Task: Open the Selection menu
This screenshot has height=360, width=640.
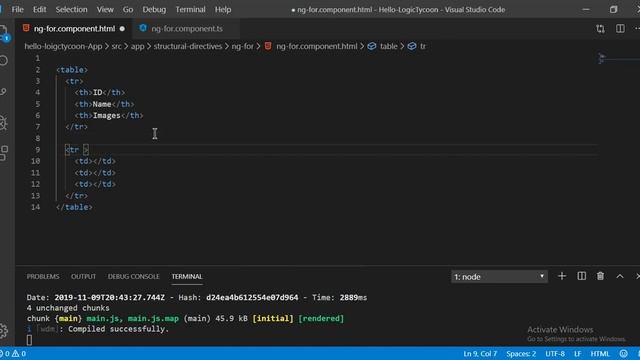Action: [71, 9]
